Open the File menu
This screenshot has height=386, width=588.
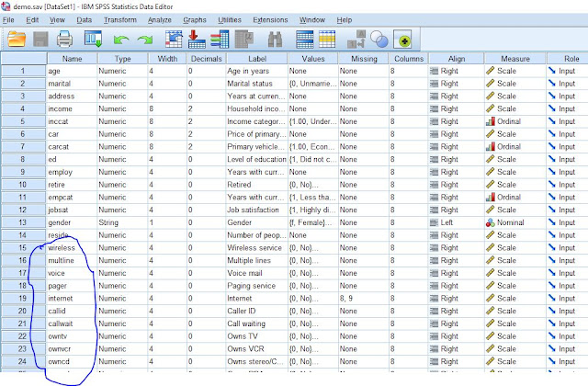(x=8, y=20)
